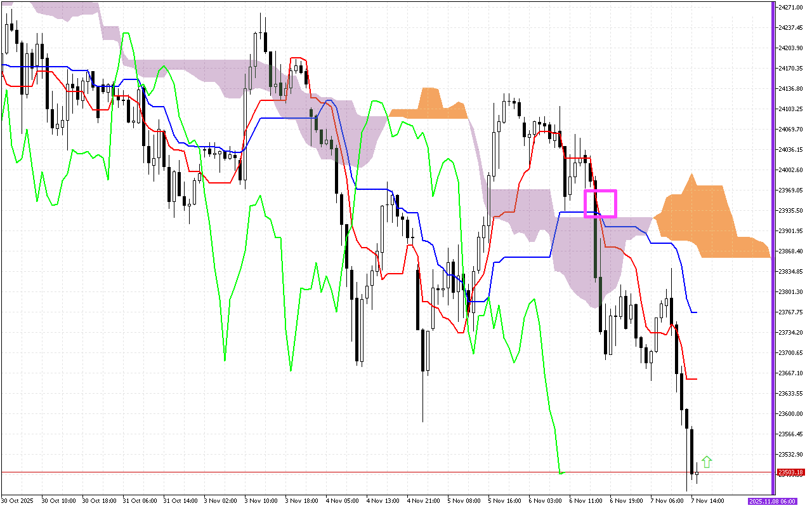
Task: Click the large orange cloud on right
Action: coord(704,219)
